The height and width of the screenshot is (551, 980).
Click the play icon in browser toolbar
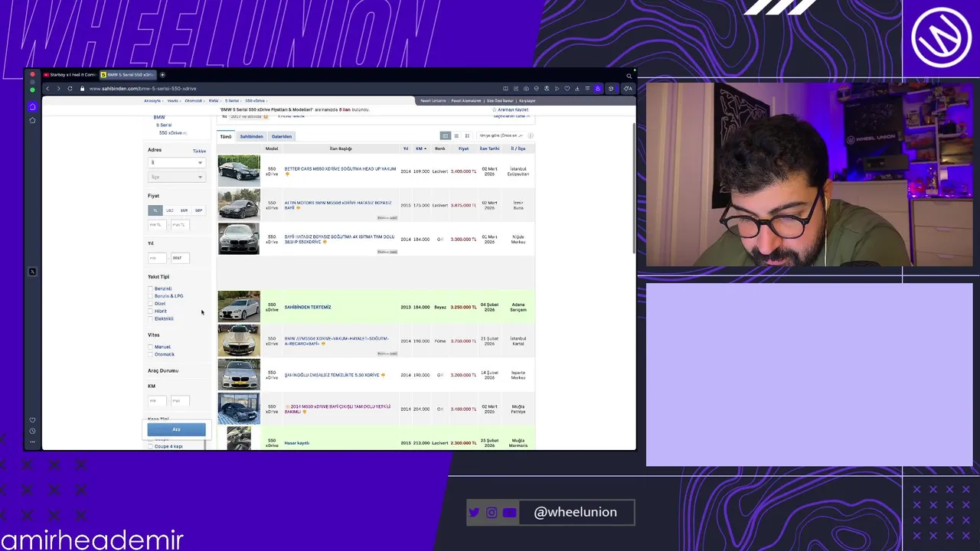point(557,89)
